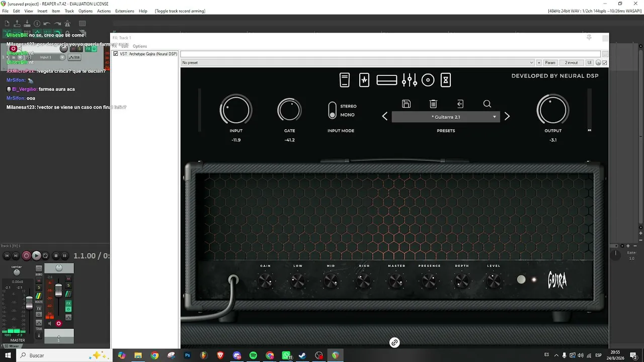644x362 pixels.
Task: Open the plain pedal effects section icon
Action: [x=344, y=80]
